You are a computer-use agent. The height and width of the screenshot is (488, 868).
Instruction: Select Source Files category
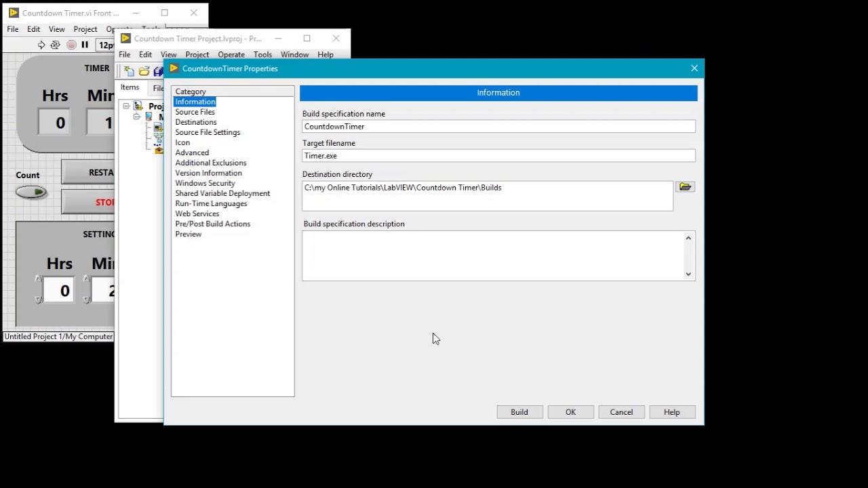pos(195,112)
